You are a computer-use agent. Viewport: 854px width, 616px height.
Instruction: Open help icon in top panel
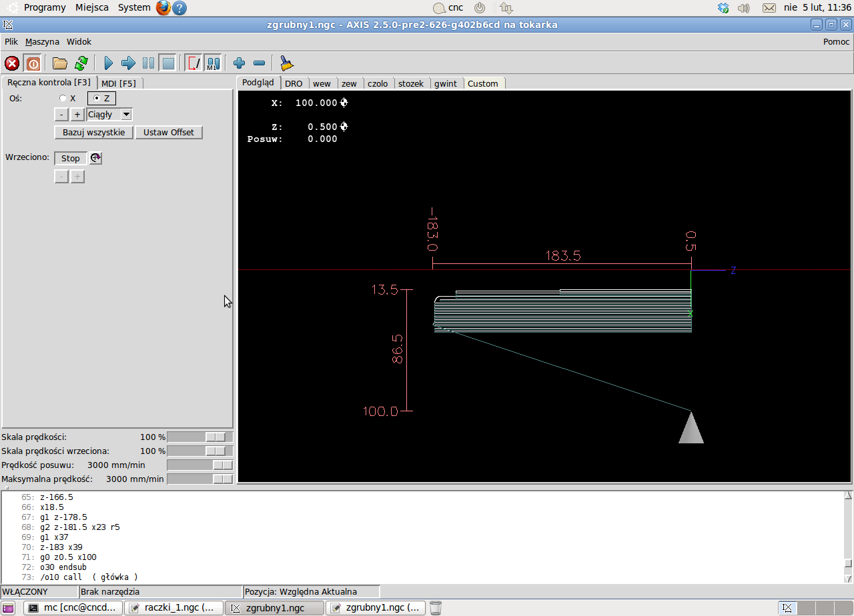[179, 8]
